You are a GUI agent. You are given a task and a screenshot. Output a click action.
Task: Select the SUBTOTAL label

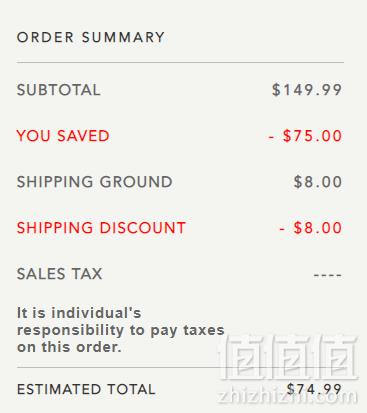(x=59, y=90)
